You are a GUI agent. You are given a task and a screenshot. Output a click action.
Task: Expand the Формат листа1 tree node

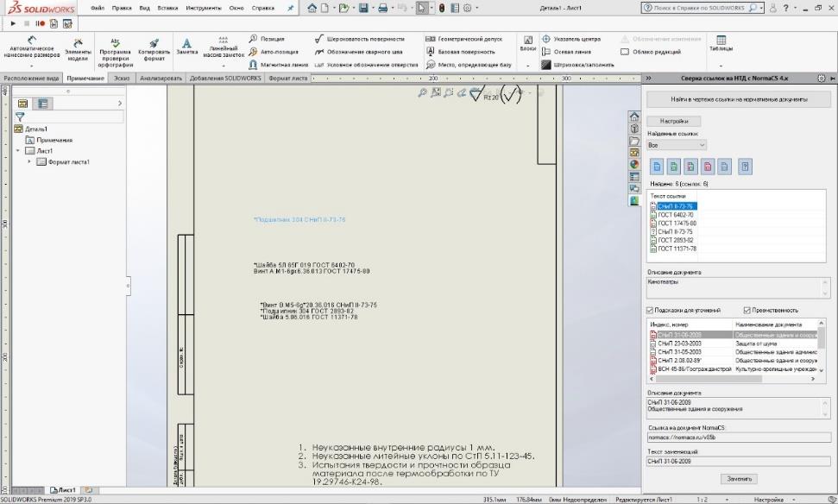tap(30, 162)
